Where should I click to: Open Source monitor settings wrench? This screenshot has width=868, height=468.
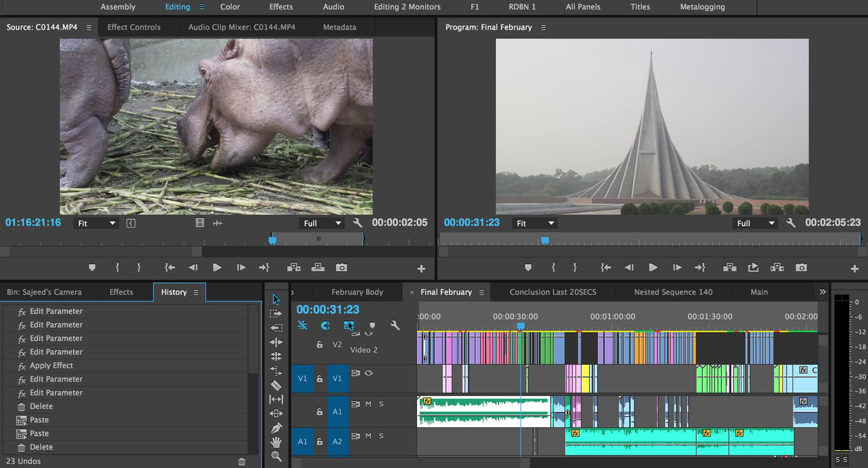358,223
